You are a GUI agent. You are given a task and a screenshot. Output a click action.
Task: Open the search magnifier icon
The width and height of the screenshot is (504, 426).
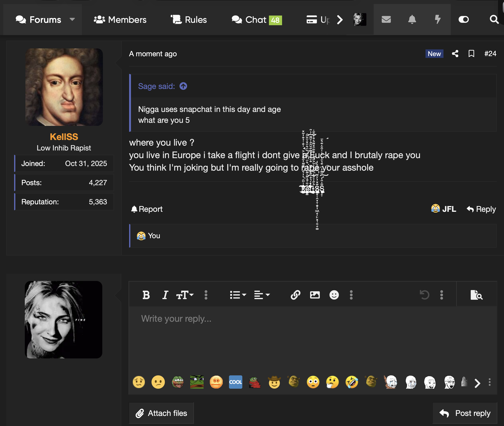click(x=494, y=19)
